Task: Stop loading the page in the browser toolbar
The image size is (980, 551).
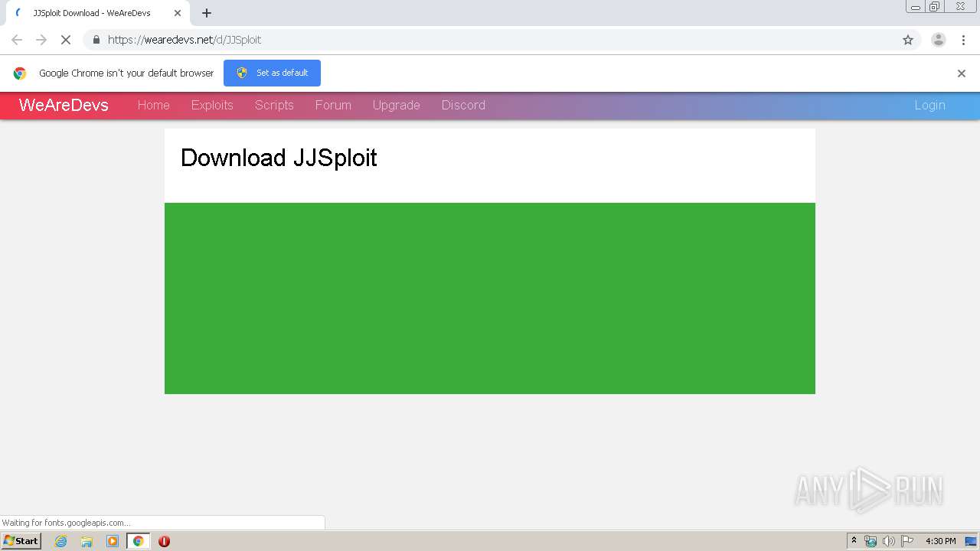Action: point(66,40)
